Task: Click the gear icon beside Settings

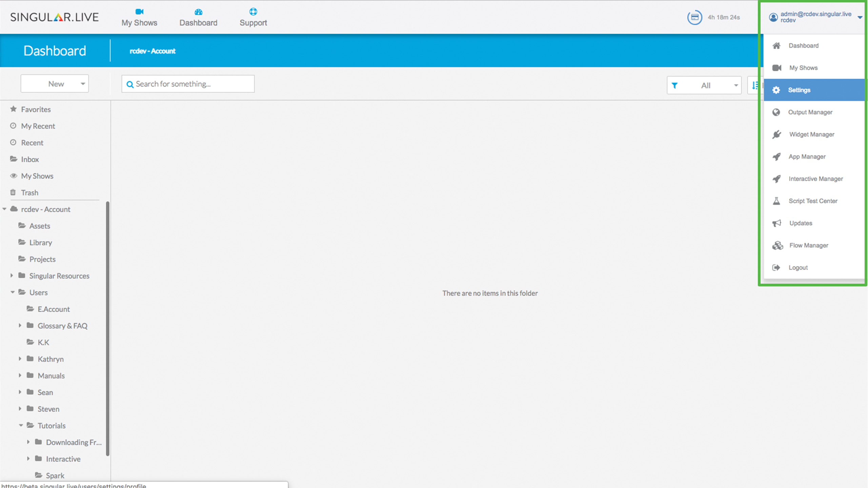Action: tap(776, 90)
